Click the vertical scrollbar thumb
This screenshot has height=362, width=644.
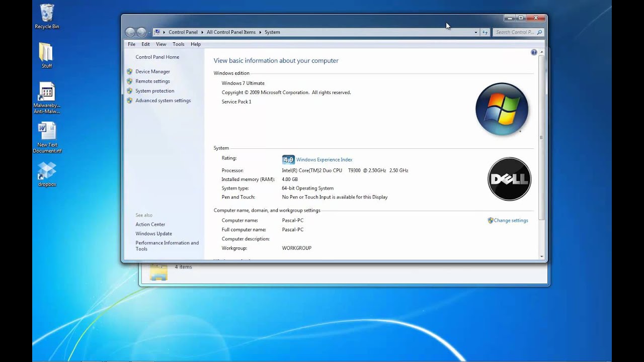pyautogui.click(x=541, y=138)
